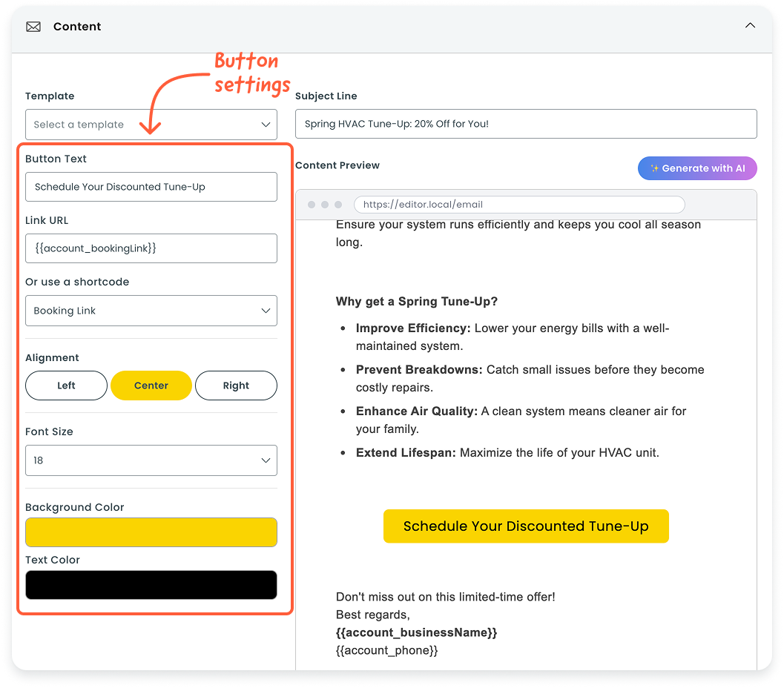Set alignment to Right

236,386
